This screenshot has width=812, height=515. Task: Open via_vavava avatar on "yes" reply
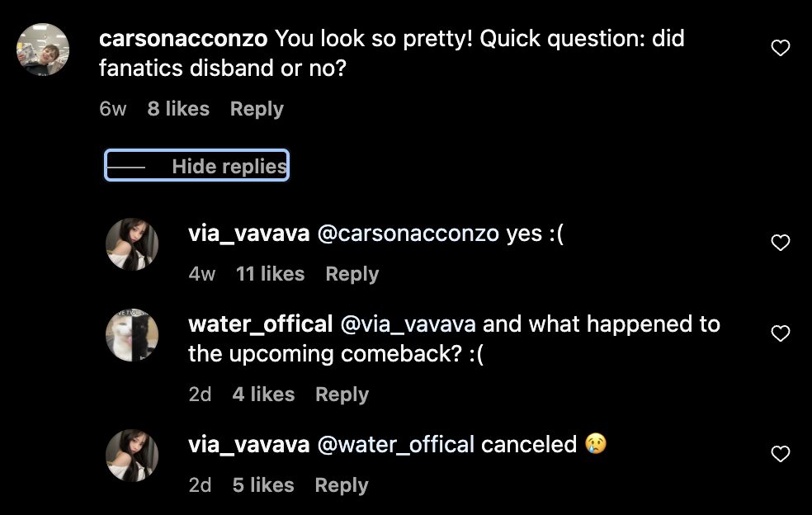click(132, 244)
